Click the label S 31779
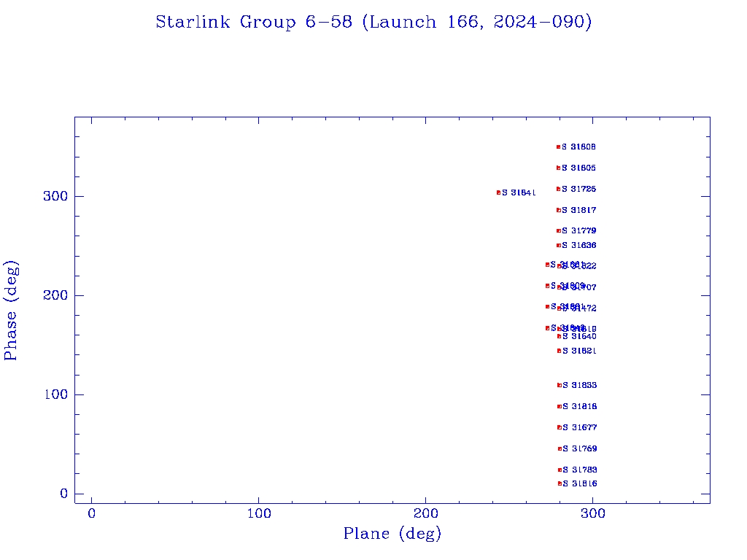747x560 pixels. pos(578,230)
